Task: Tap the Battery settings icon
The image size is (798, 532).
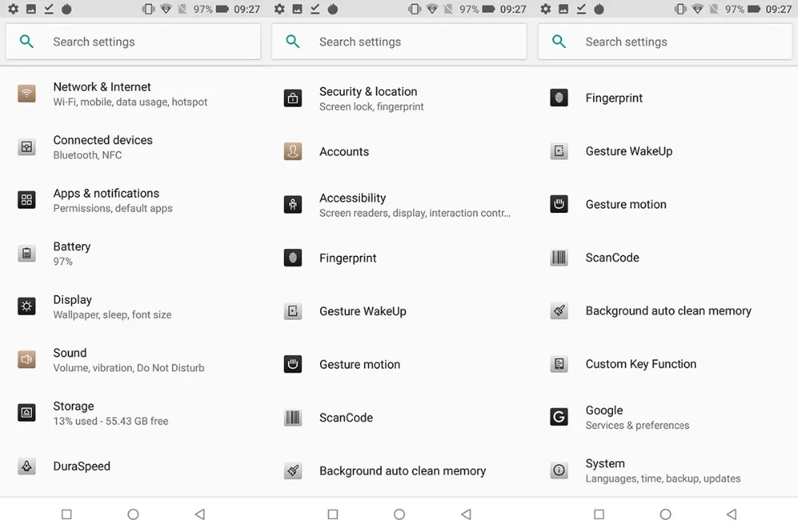Action: point(26,254)
